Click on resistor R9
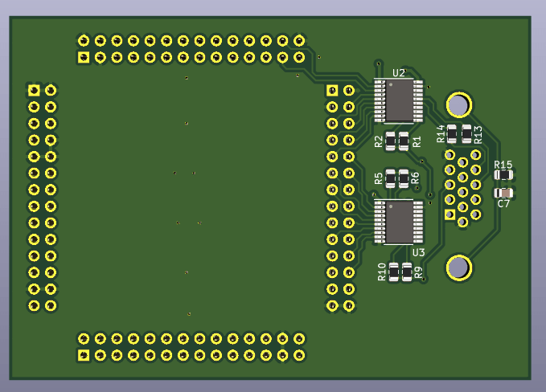 (x=408, y=273)
